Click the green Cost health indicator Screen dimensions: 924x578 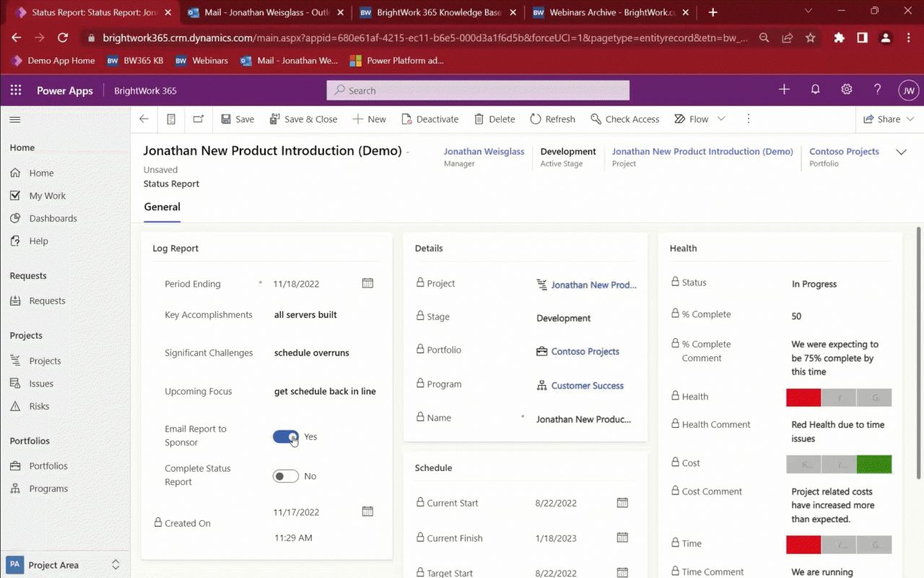pos(873,464)
